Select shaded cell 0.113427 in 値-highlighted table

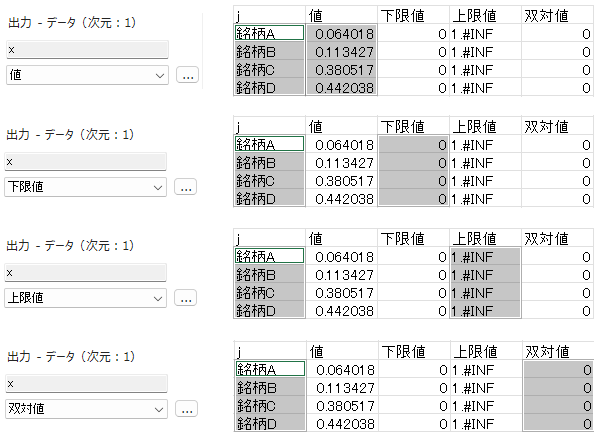(341, 52)
